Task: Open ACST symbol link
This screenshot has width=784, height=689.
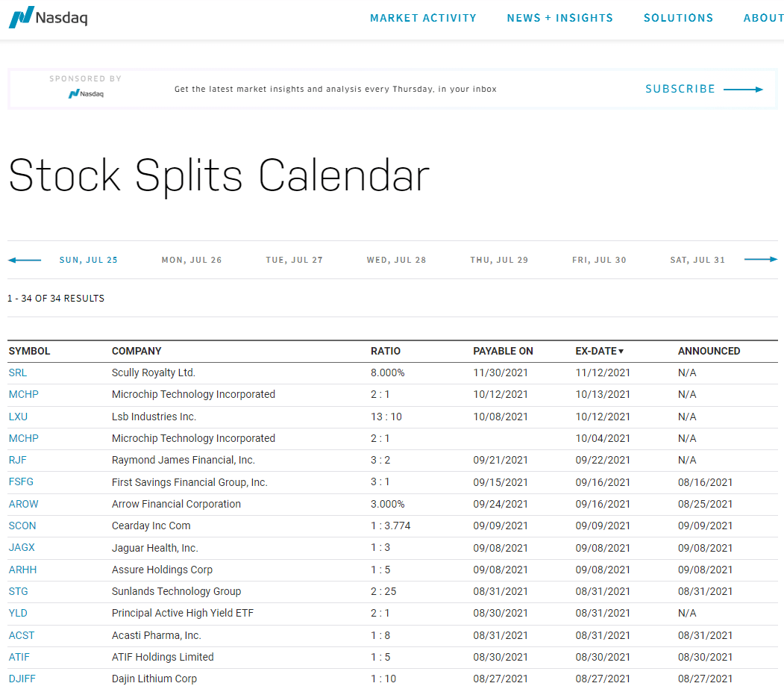Action: point(22,635)
